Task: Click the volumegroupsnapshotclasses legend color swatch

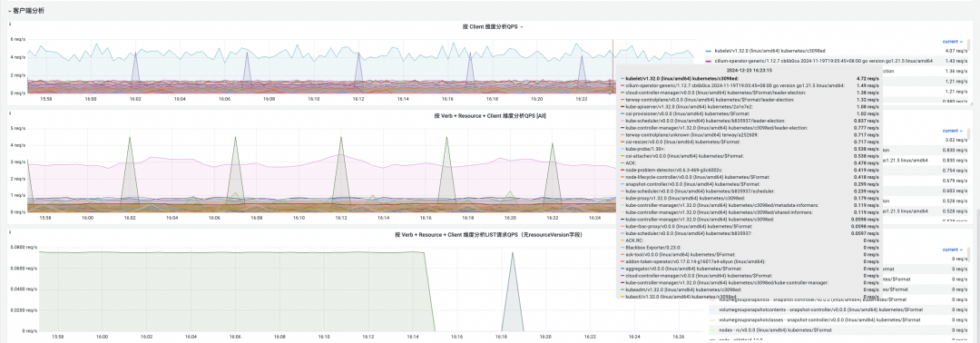Action: pyautogui.click(x=712, y=320)
